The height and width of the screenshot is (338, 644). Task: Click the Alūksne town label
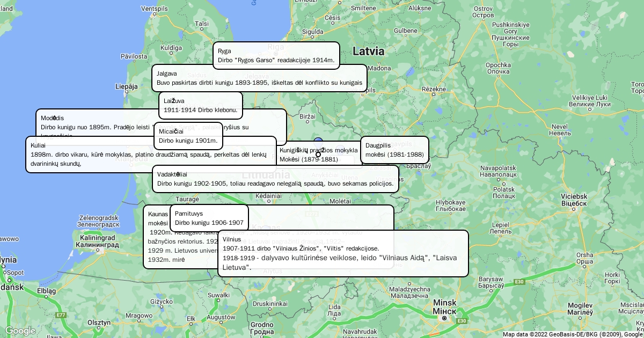pos(419,9)
